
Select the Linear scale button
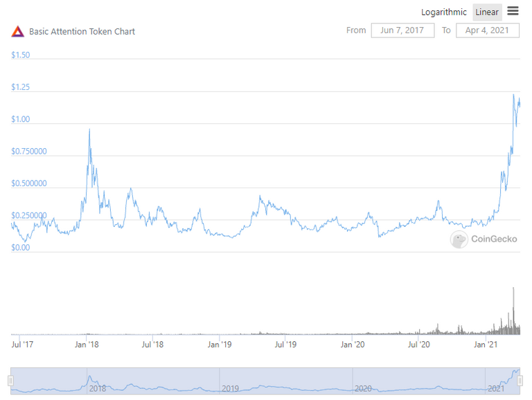[x=487, y=12]
